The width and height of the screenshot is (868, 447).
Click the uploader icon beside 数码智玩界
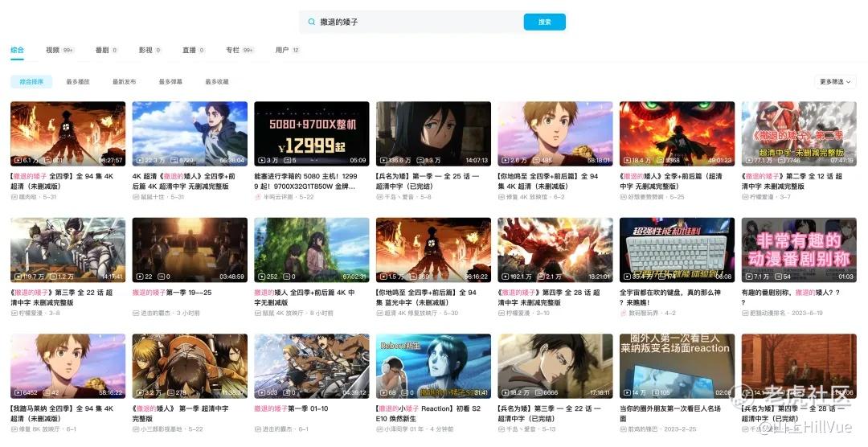tap(623, 313)
